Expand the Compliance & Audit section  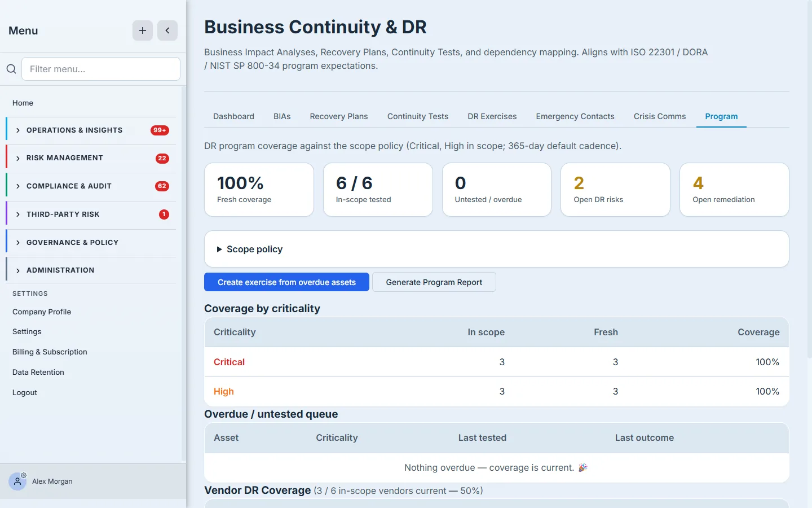tap(91, 186)
